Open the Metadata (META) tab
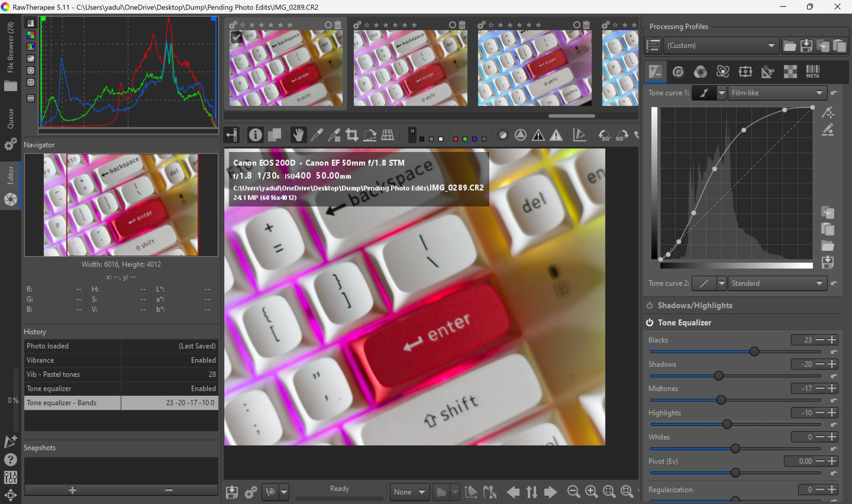Image resolution: width=852 pixels, height=504 pixels. coord(813,72)
